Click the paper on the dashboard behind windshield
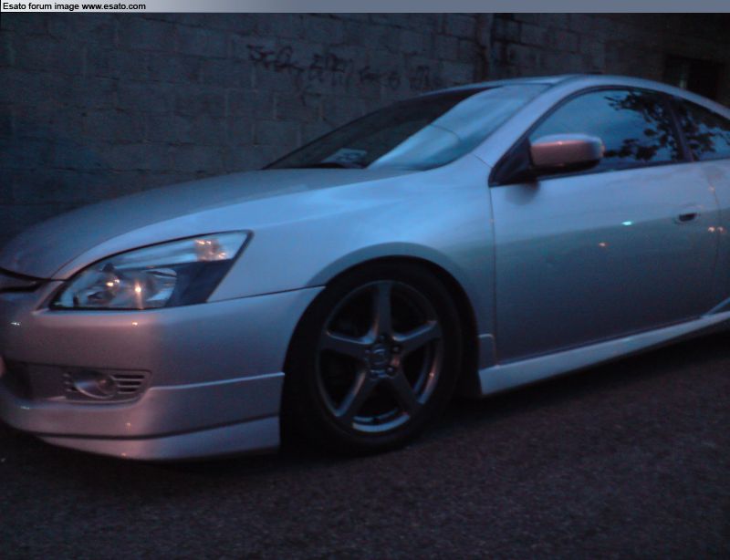Screen dimensions: 730x560 pos(347,157)
